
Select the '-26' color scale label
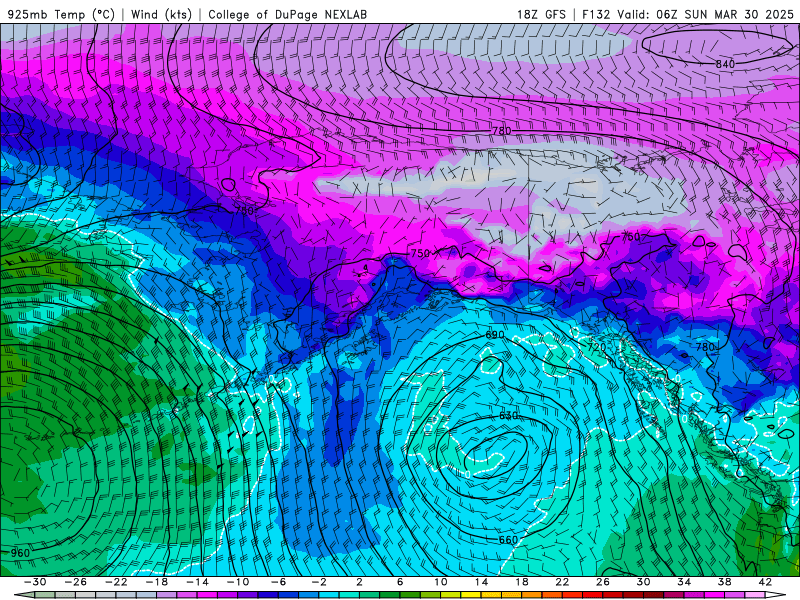pos(76,582)
